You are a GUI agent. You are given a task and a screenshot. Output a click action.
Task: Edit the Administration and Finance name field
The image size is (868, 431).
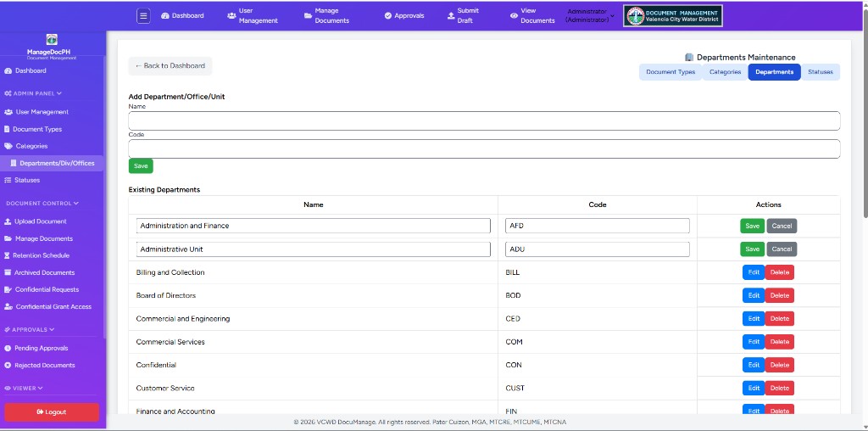[314, 226]
